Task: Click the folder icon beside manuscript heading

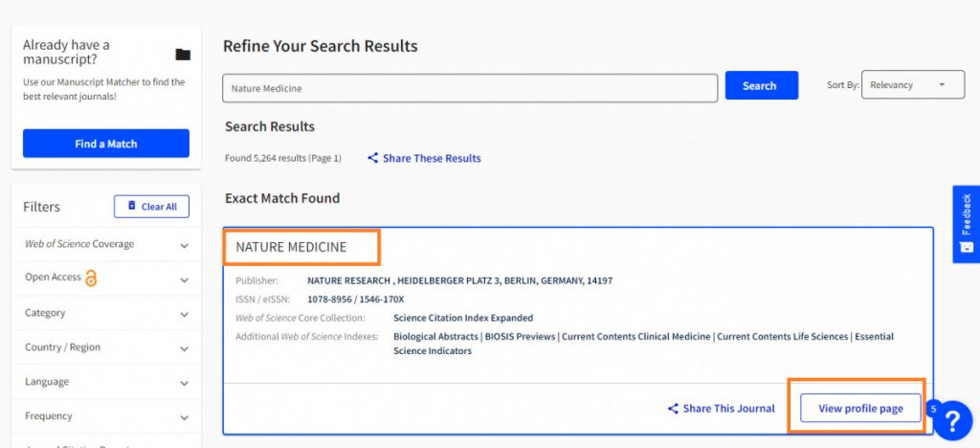Action: pos(183,55)
